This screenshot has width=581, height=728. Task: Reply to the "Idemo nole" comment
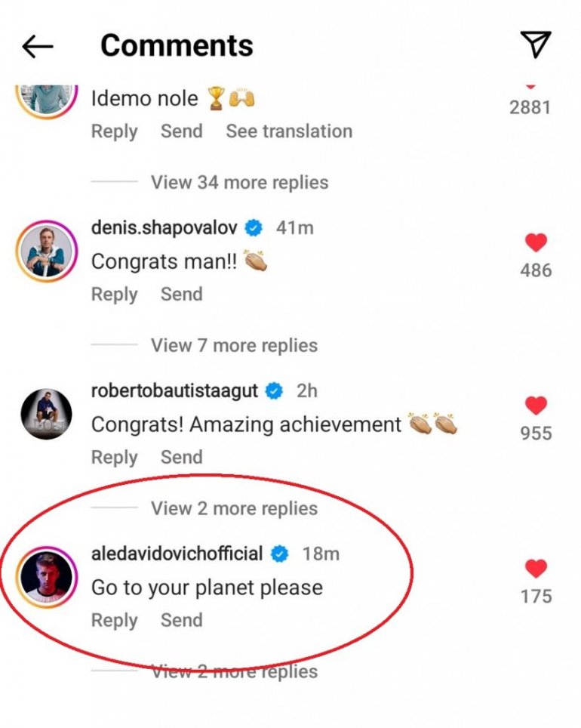114,131
